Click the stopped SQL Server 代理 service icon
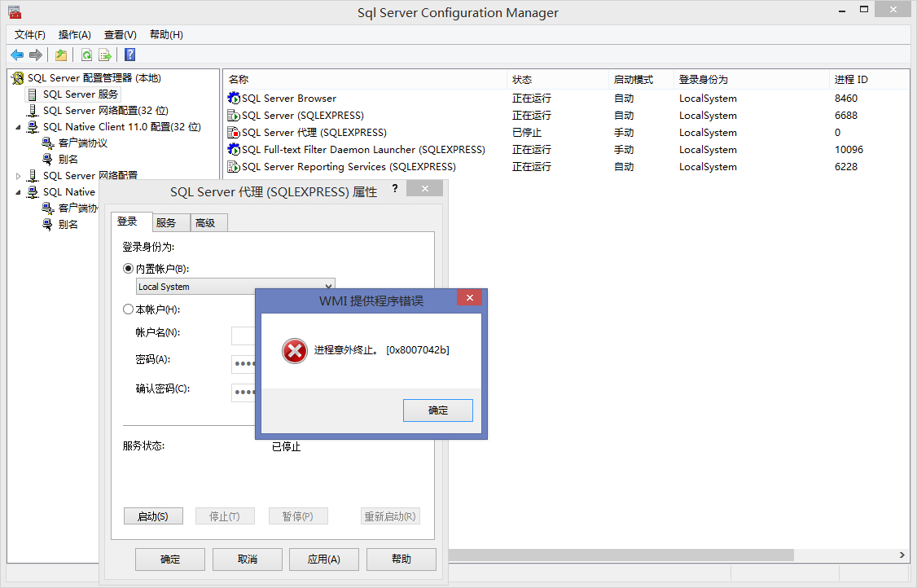Image resolution: width=917 pixels, height=588 pixels. (x=234, y=132)
